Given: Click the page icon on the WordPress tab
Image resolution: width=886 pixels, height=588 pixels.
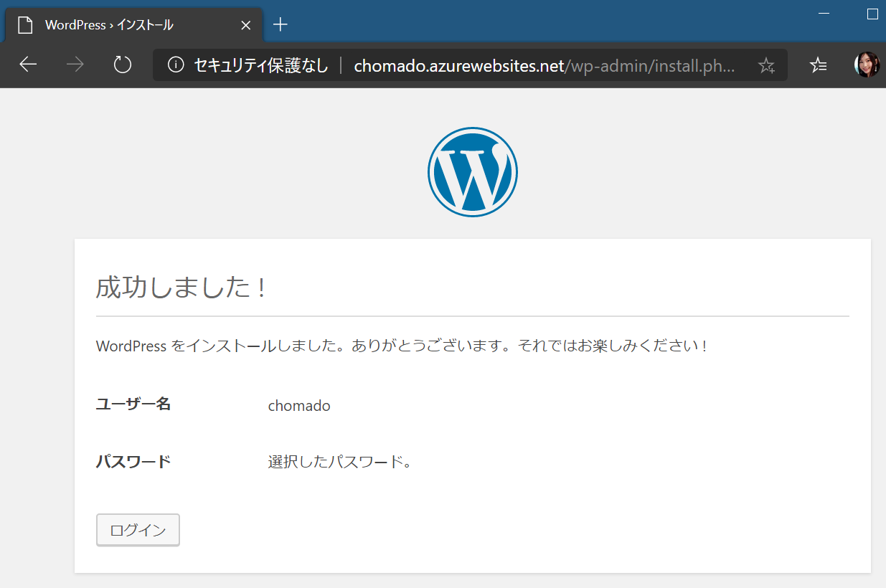Looking at the screenshot, I should tap(26, 25).
